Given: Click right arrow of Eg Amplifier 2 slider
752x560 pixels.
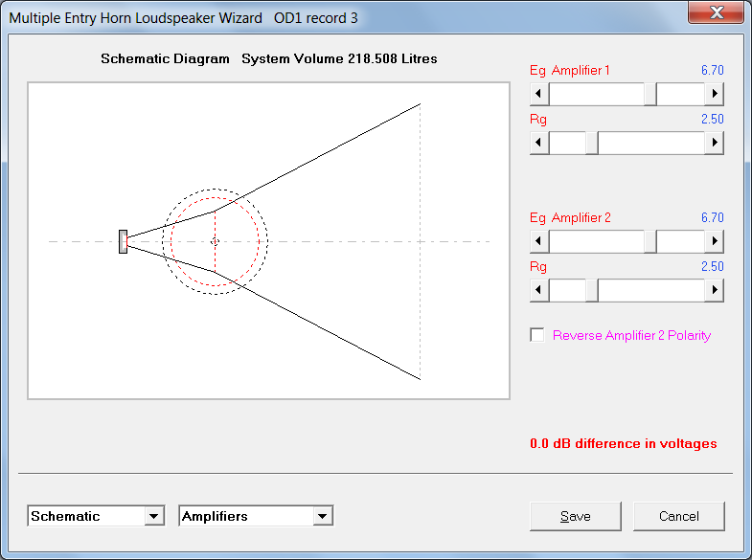Looking at the screenshot, I should [x=714, y=241].
